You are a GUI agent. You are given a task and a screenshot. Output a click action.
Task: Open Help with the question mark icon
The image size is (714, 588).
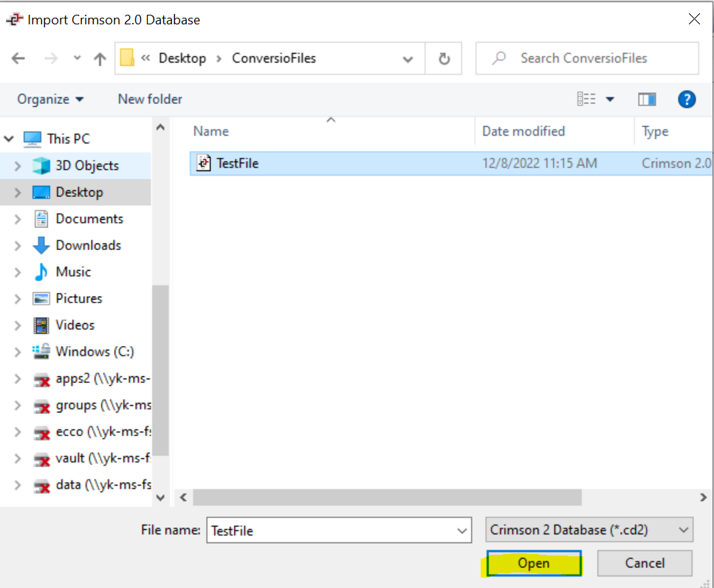click(x=687, y=99)
